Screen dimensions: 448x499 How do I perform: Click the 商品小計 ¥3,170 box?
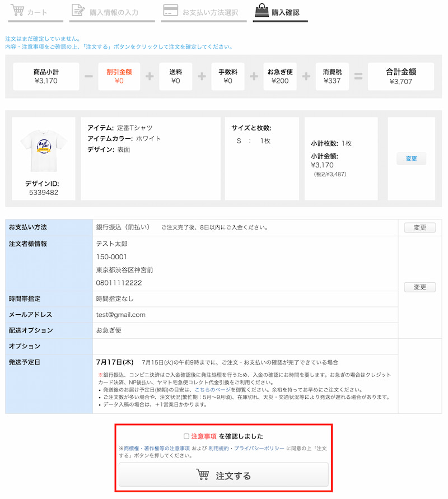46,76
